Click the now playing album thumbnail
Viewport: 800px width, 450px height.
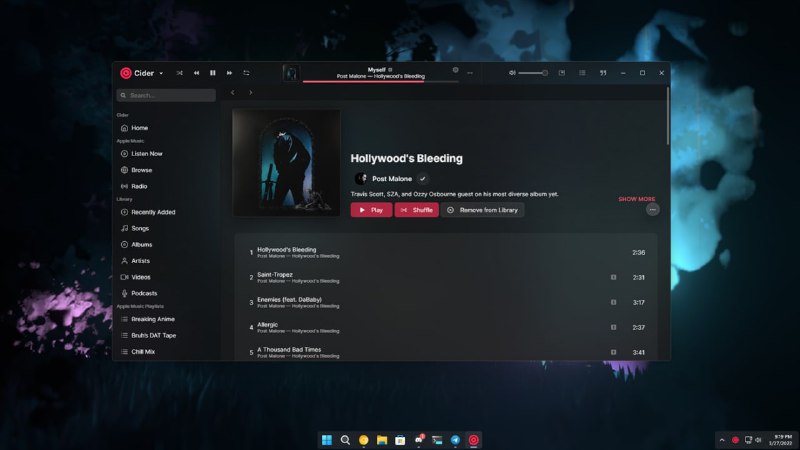point(291,73)
